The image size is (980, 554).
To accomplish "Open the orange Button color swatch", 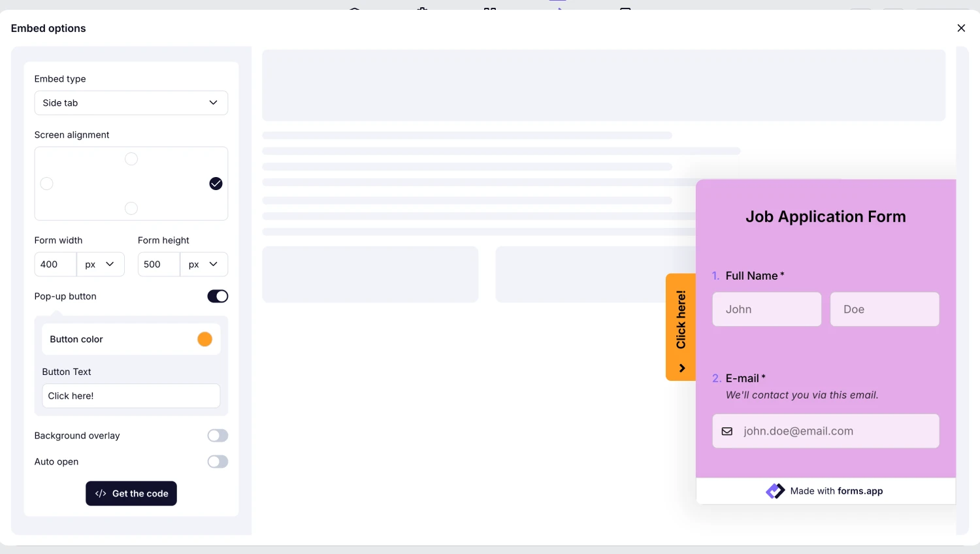I will [204, 340].
